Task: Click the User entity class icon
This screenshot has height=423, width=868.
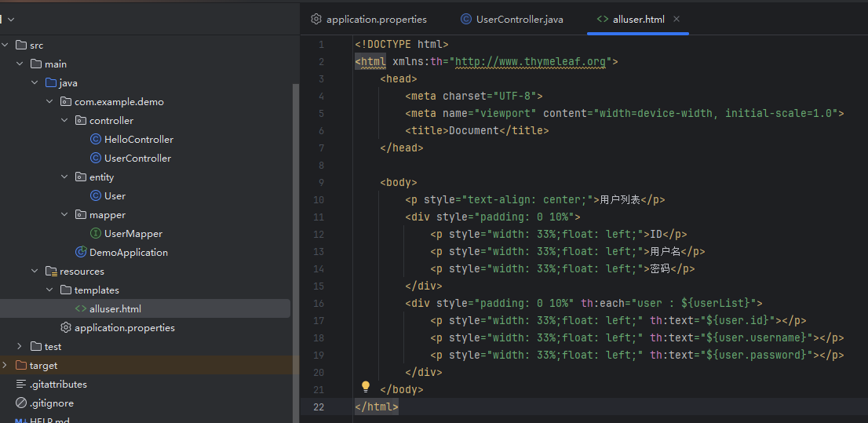Action: (96, 195)
